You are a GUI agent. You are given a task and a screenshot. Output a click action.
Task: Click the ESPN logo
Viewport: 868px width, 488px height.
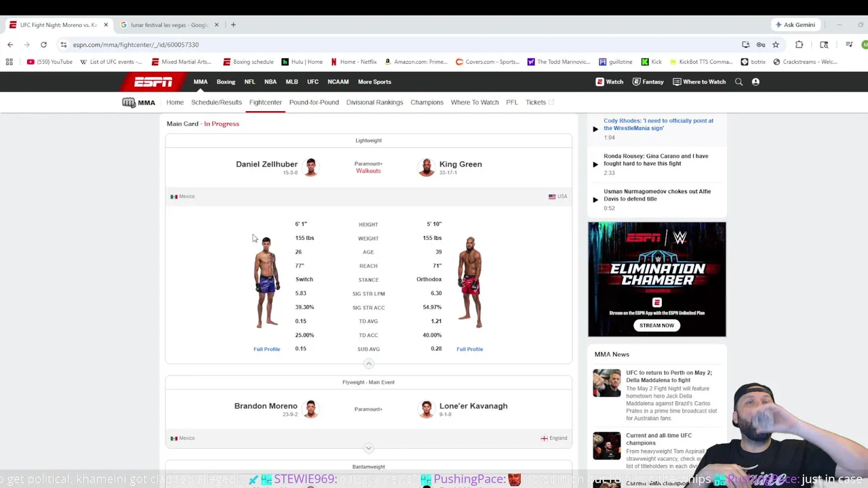(x=153, y=82)
